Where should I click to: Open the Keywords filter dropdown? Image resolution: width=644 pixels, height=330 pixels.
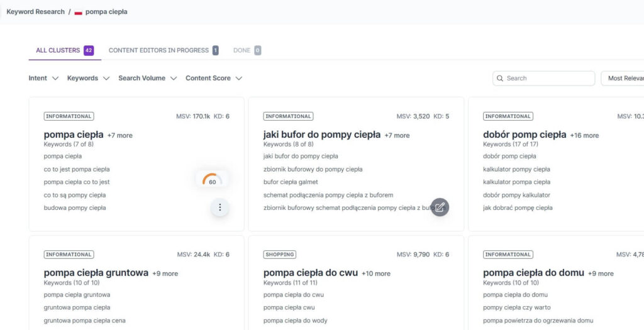pos(88,79)
